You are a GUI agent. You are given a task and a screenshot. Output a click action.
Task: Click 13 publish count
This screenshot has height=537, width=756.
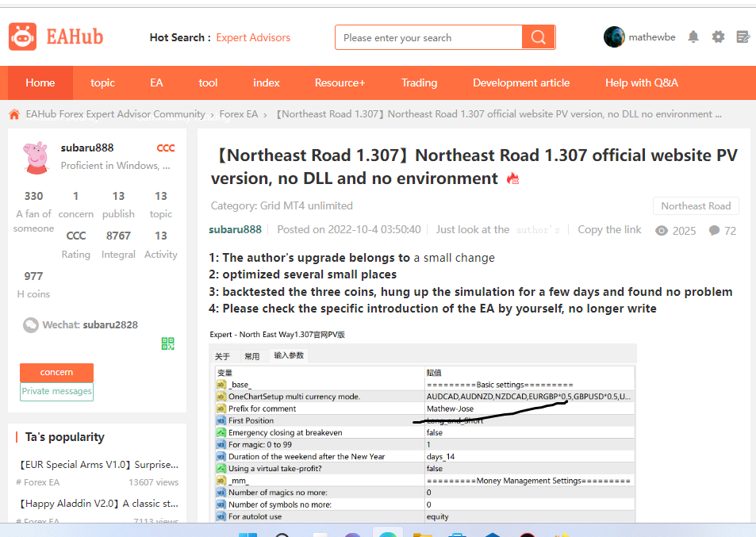118,196
